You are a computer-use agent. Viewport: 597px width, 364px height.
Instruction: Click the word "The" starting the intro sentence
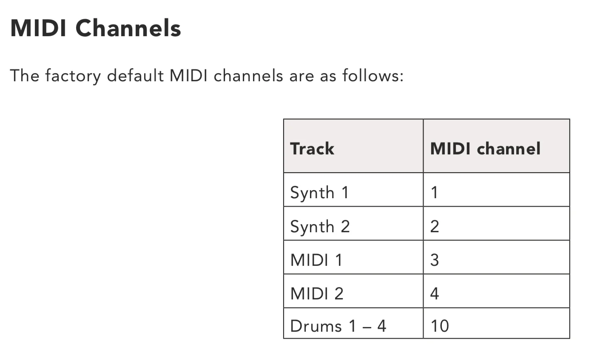pos(24,76)
